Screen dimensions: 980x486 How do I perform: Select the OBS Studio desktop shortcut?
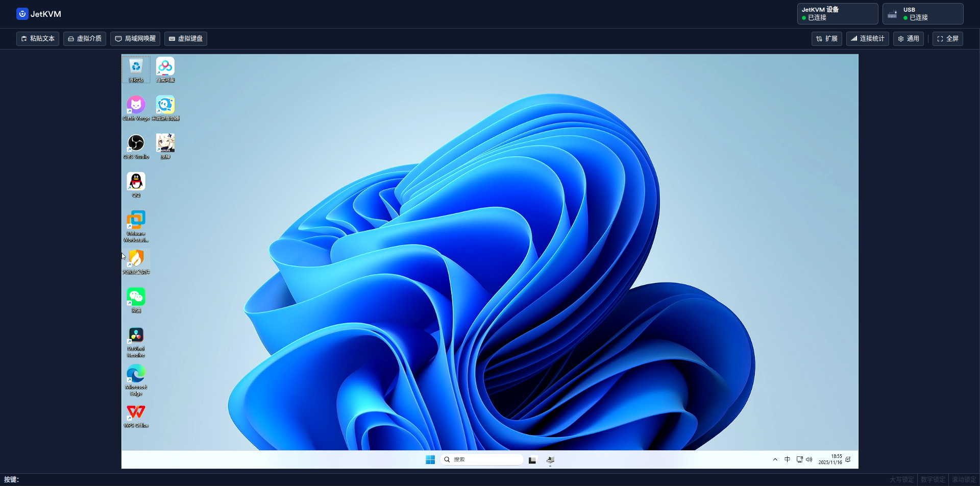coord(136,145)
